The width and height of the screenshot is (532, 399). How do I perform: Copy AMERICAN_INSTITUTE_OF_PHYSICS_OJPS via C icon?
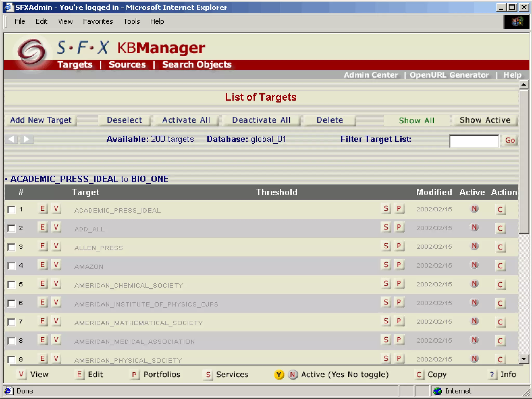click(x=500, y=303)
